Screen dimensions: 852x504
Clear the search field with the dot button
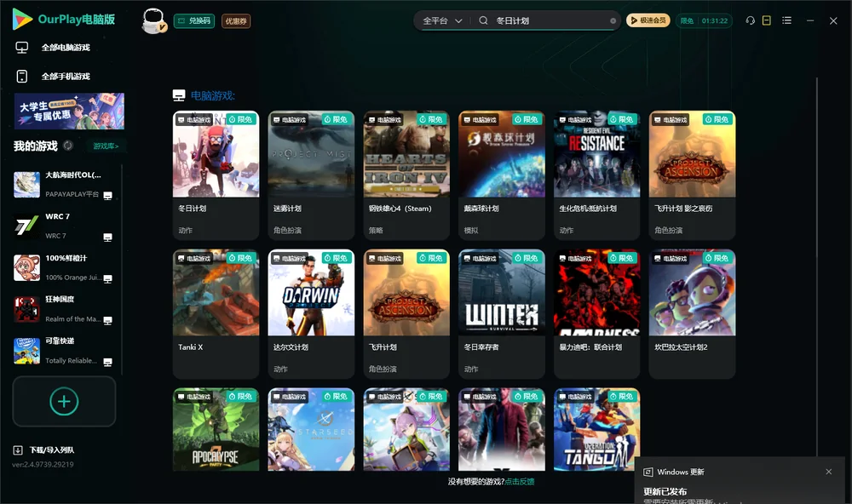[613, 21]
